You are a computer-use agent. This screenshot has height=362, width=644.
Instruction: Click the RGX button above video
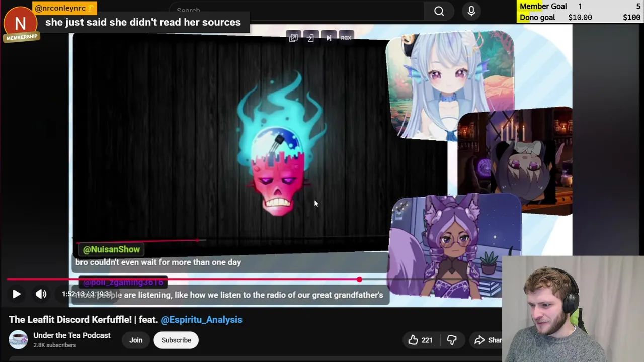(x=346, y=38)
